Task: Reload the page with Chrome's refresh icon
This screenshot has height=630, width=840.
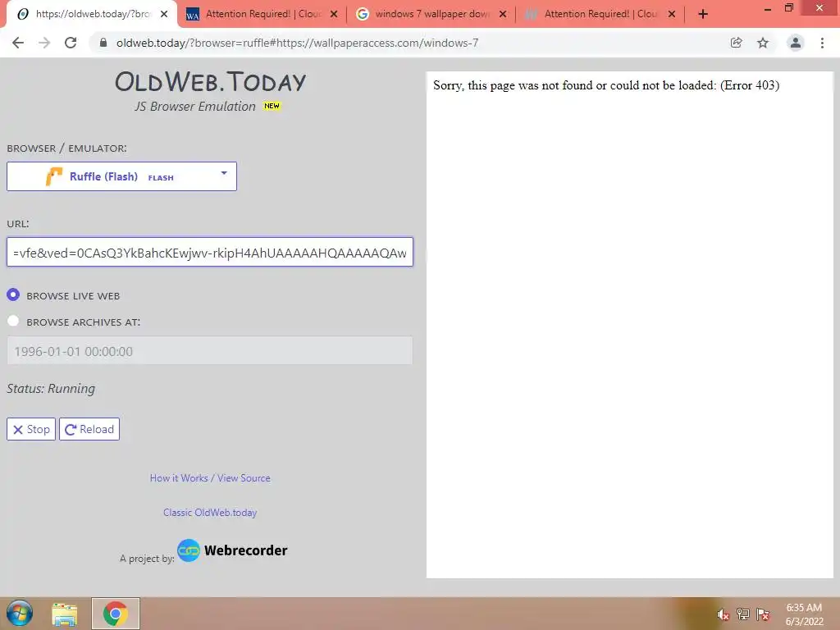Action: (71, 43)
